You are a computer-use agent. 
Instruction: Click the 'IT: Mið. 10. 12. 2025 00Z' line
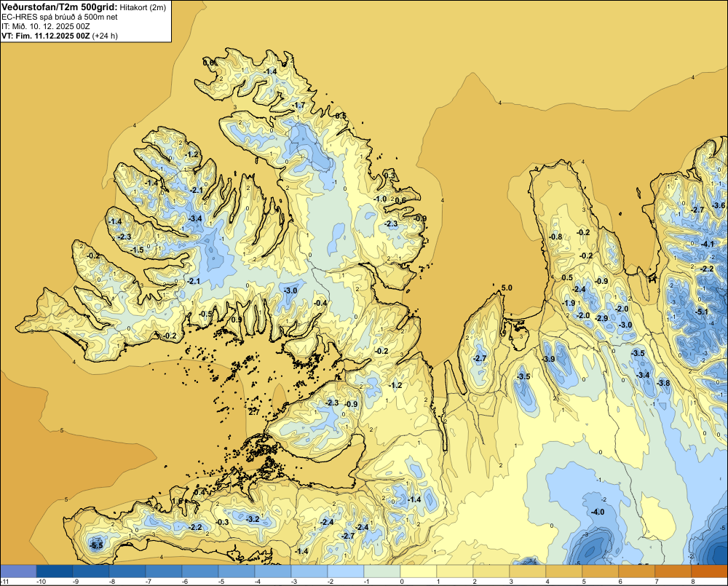[x=45, y=26]
